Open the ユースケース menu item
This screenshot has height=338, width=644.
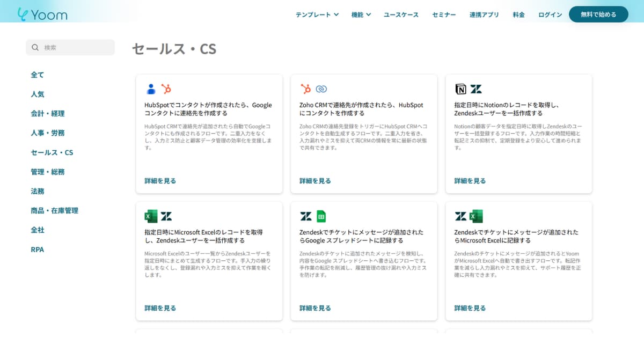click(401, 14)
